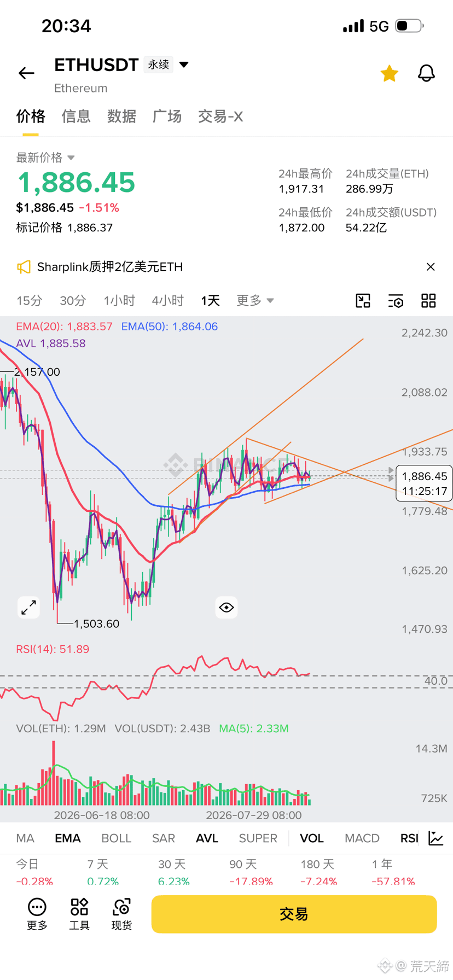
Task: Toggle the BOLL indicator
Action: 117,838
